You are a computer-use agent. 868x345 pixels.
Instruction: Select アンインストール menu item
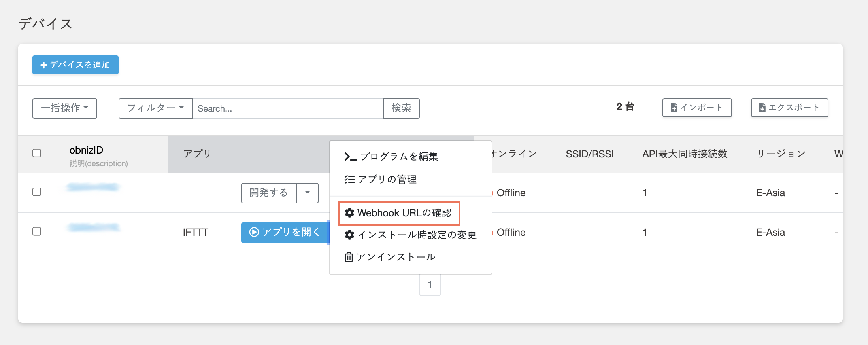pos(390,257)
